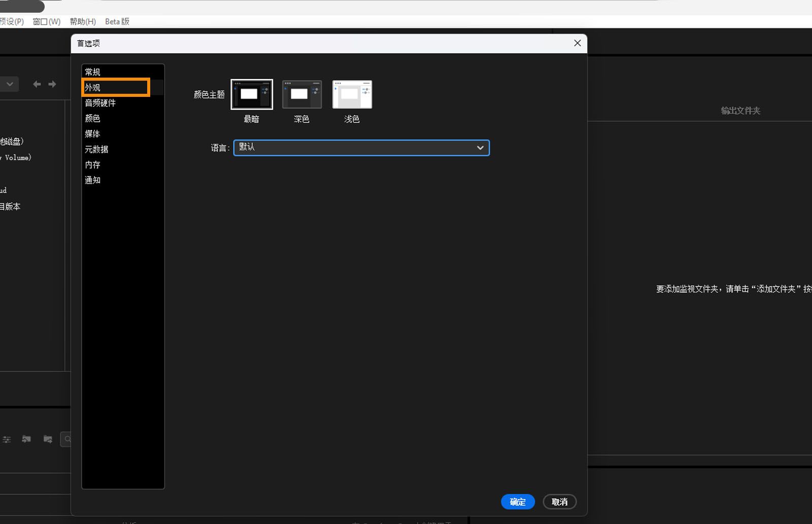Open the 通知 preferences category
The height and width of the screenshot is (524, 812).
pos(123,180)
